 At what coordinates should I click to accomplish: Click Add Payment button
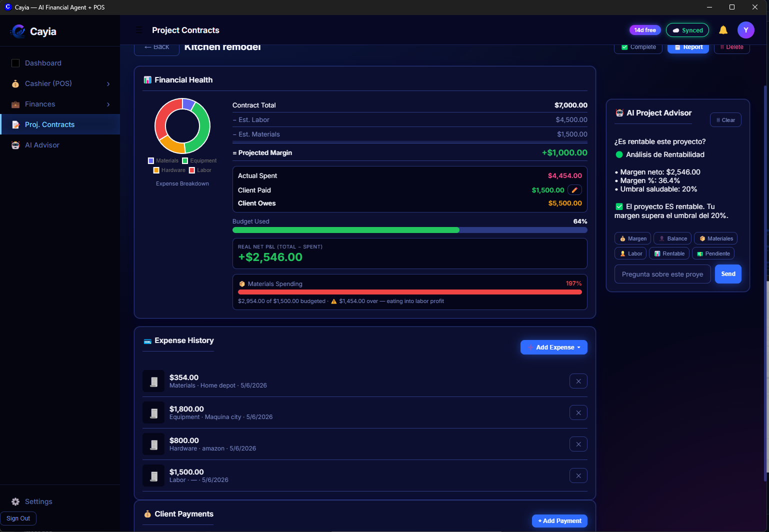coord(559,521)
